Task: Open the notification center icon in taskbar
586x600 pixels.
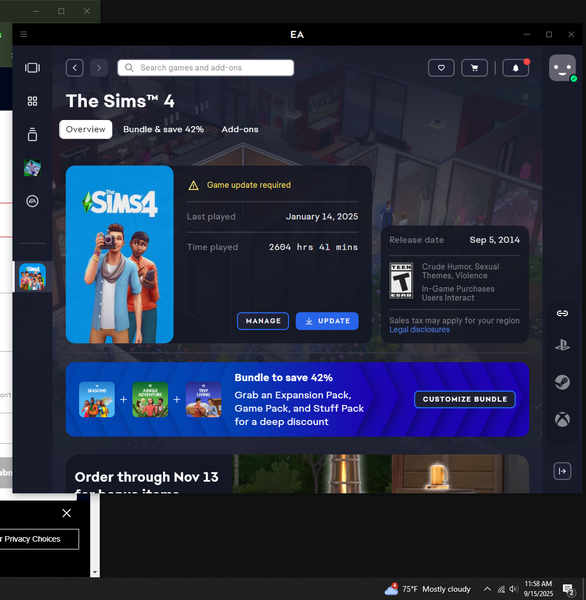Action: [x=569, y=590]
